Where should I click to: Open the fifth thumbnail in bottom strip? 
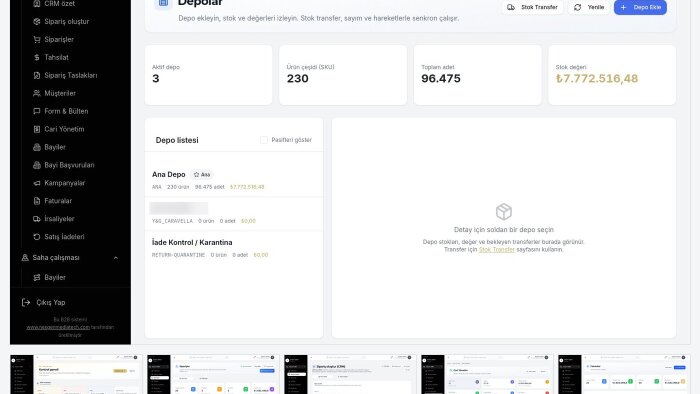click(624, 374)
